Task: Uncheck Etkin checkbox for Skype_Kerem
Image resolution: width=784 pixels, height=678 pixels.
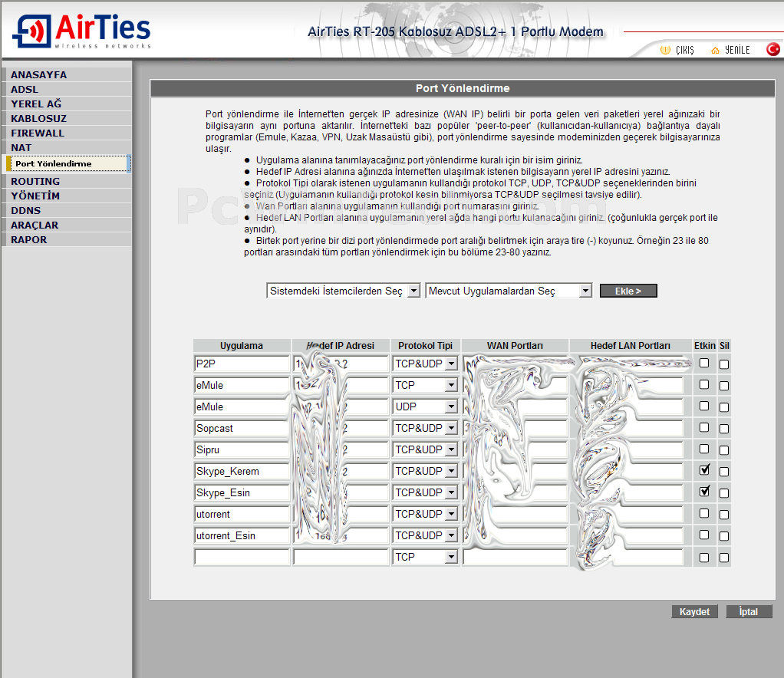Action: [x=704, y=470]
